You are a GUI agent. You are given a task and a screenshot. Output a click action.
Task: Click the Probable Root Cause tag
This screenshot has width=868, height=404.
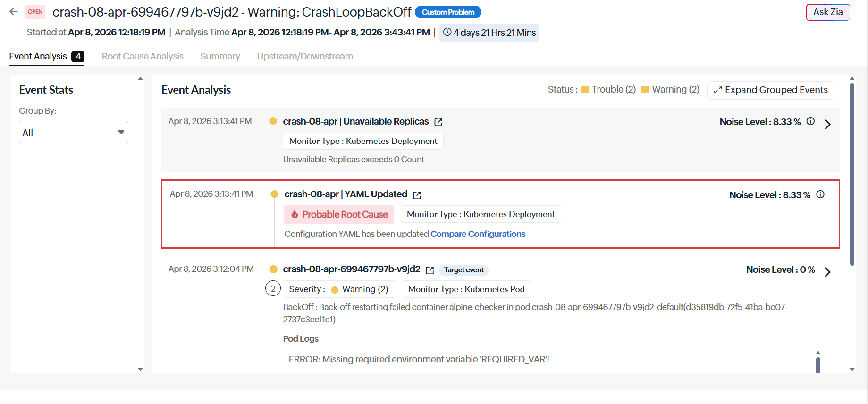[339, 214]
